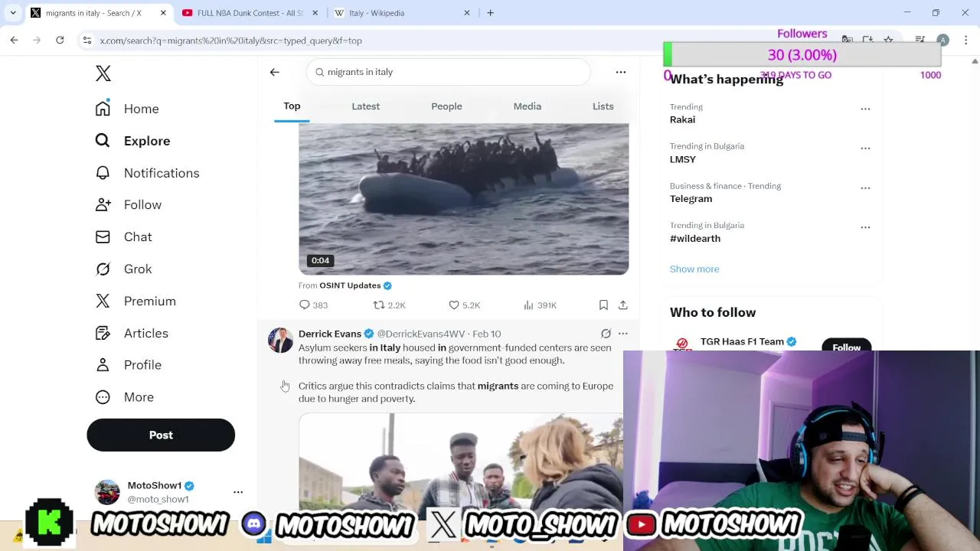Image resolution: width=980 pixels, height=551 pixels.
Task: Click the X logo in the sidebar
Action: pos(103,73)
